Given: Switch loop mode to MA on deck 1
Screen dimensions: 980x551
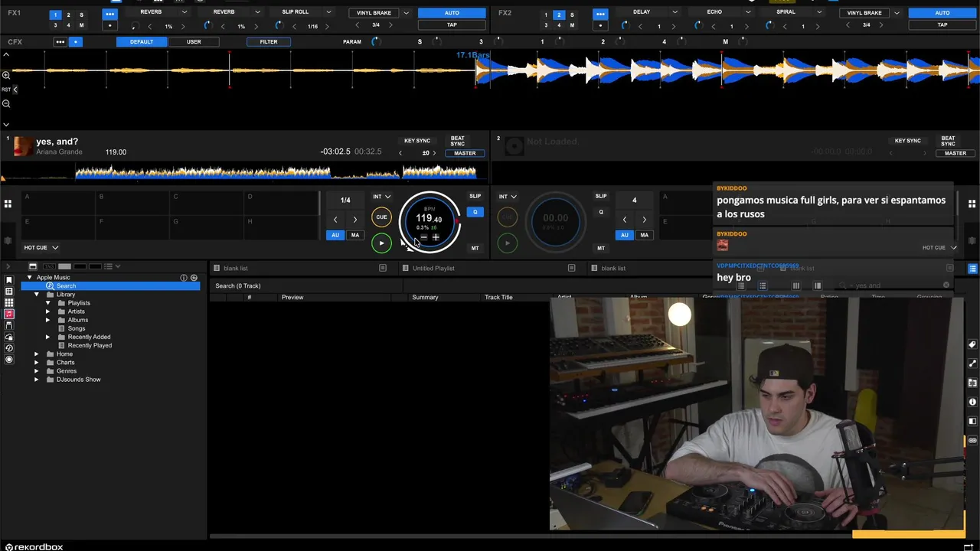Looking at the screenshot, I should [354, 235].
